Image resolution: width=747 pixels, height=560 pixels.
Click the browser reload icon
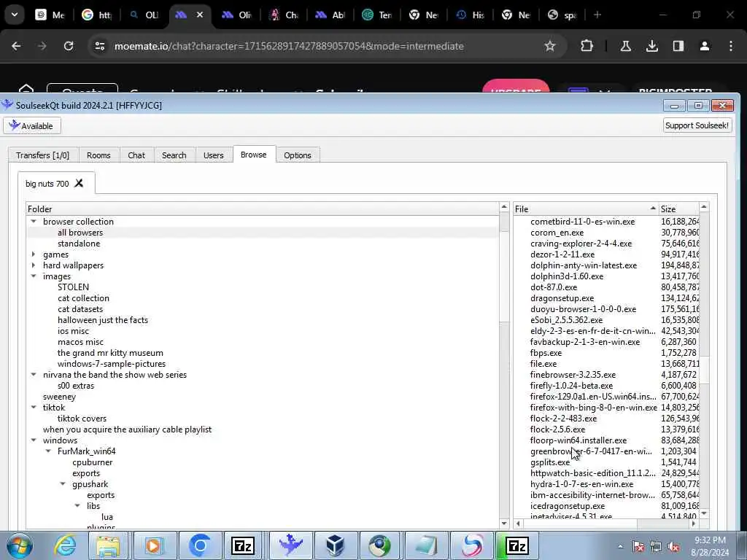(x=69, y=46)
